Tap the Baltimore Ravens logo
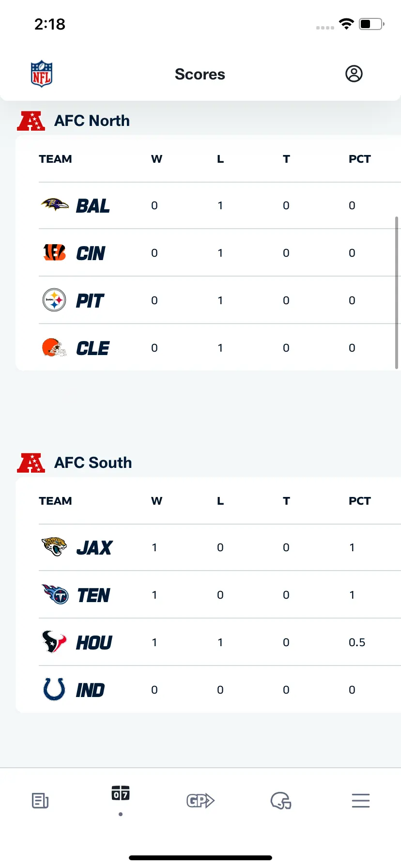 point(54,204)
